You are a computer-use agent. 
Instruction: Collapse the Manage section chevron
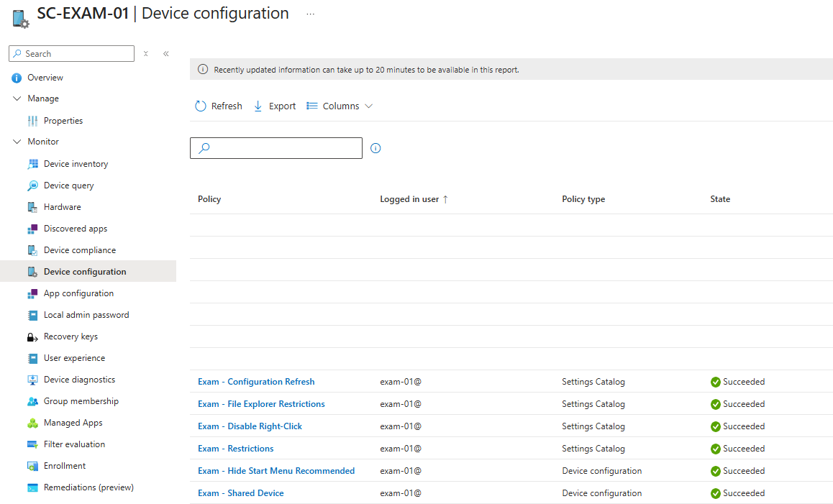click(17, 98)
